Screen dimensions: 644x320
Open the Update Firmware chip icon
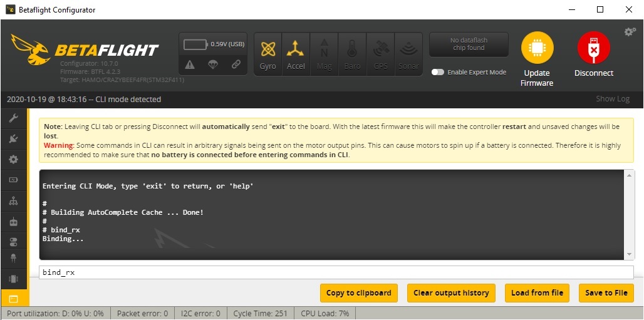pyautogui.click(x=538, y=48)
